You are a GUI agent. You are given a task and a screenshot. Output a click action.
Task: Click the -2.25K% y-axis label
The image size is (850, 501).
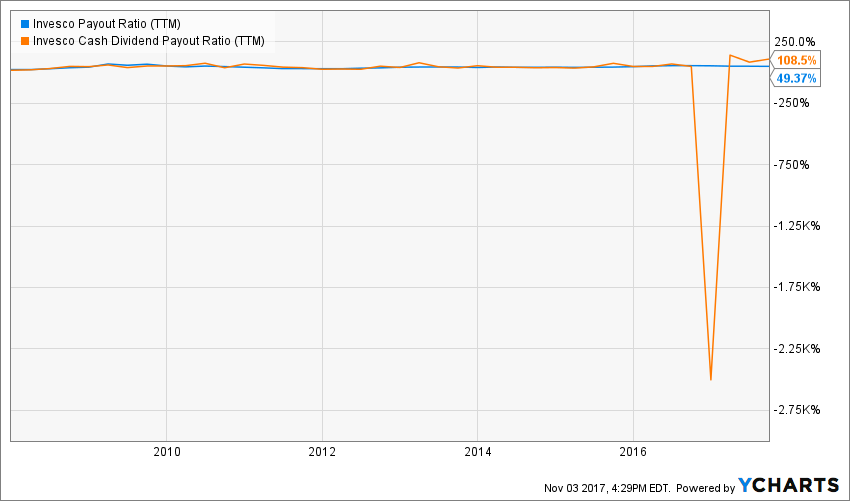pos(796,349)
